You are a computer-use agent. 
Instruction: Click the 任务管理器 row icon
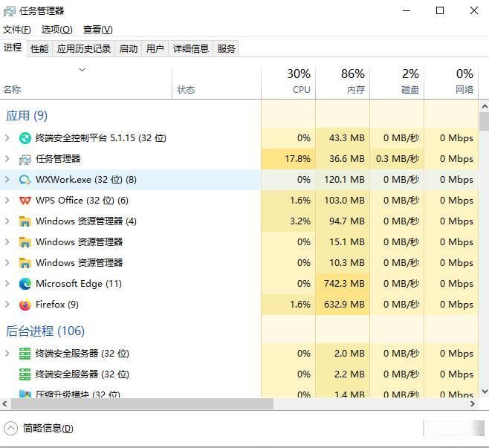[25, 159]
